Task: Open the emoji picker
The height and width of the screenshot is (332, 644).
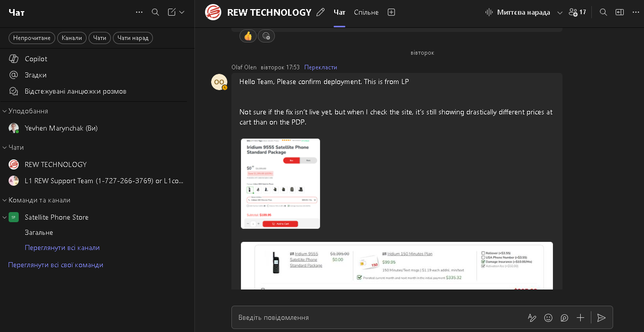Action: [x=548, y=318]
